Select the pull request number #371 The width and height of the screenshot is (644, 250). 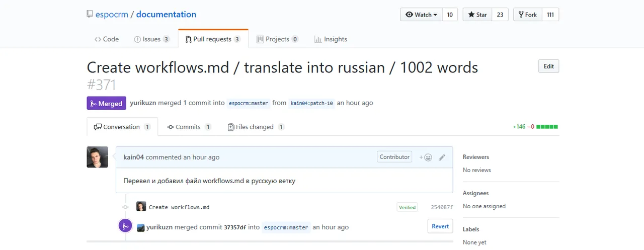(101, 85)
